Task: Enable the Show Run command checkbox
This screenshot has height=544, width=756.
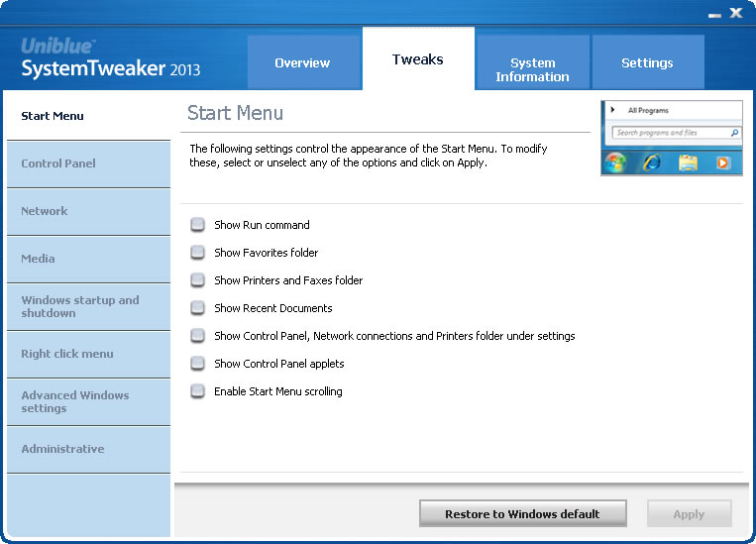Action: point(197,225)
